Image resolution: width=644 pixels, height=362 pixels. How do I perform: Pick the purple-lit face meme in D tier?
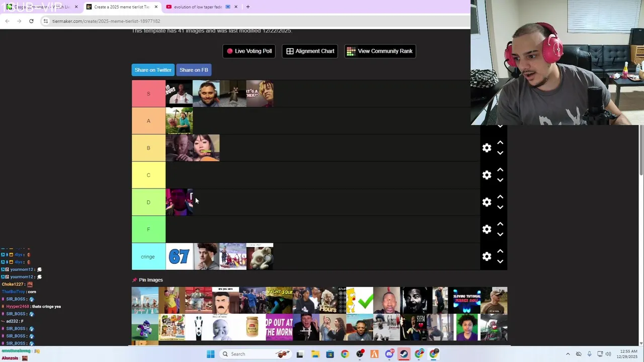tap(179, 202)
